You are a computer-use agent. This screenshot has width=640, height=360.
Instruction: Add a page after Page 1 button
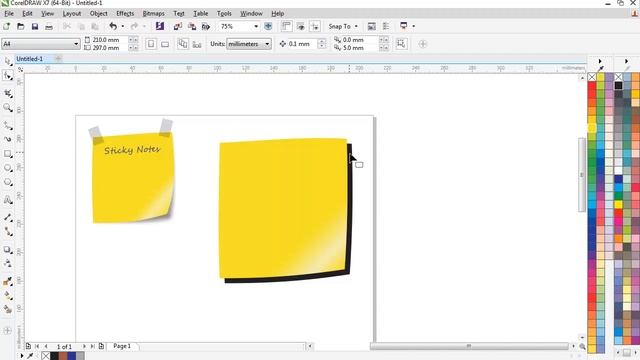101,346
